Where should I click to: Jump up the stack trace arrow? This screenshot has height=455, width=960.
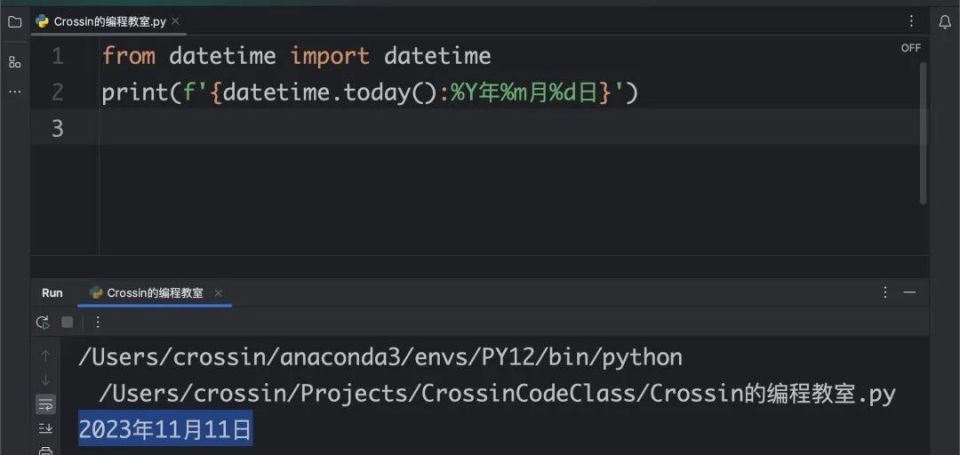pyautogui.click(x=46, y=355)
